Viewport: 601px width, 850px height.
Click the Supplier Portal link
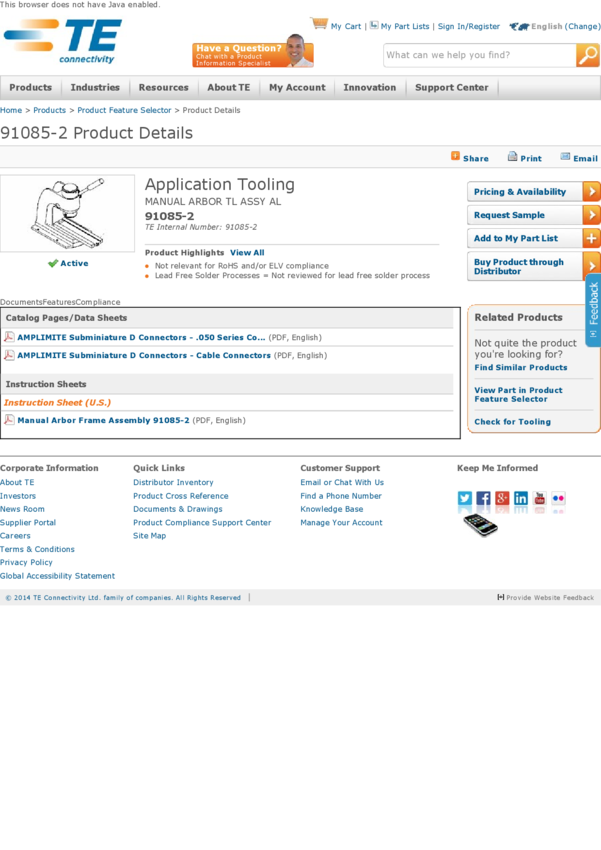tap(28, 522)
